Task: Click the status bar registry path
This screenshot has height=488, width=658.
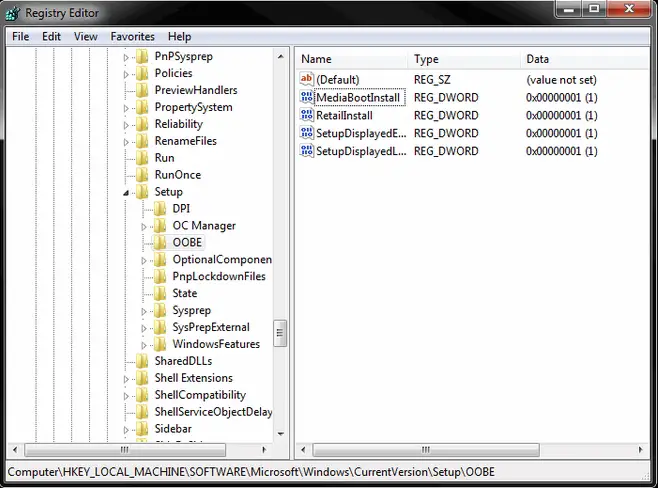Action: click(251, 472)
